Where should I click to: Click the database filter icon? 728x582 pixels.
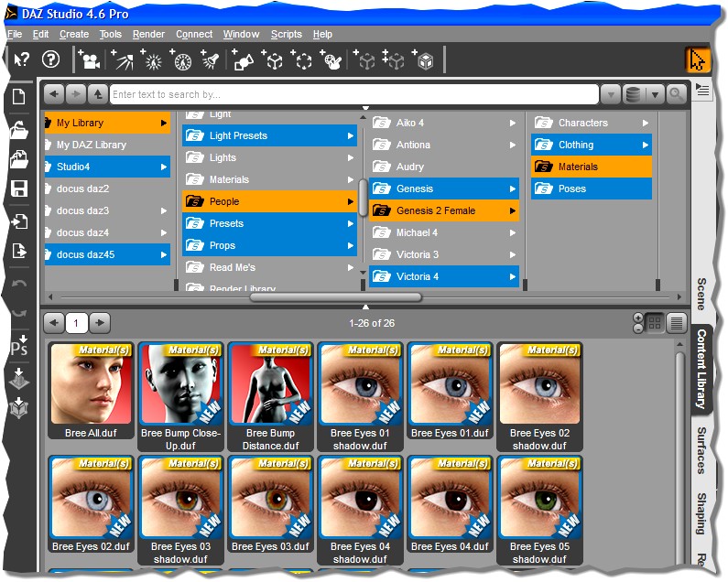click(633, 94)
